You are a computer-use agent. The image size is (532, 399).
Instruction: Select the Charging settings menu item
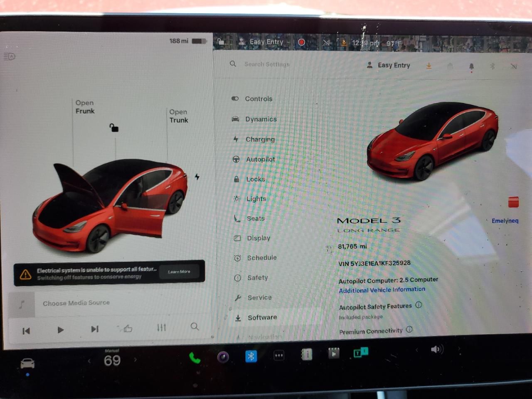click(x=260, y=139)
